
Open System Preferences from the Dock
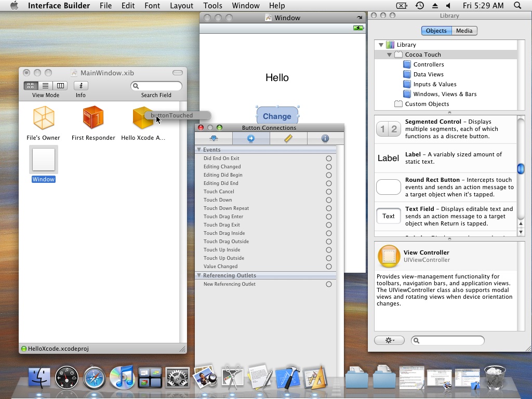coord(177,377)
